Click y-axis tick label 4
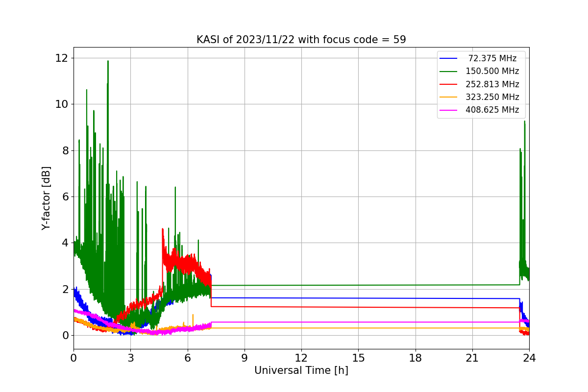 tap(65, 243)
